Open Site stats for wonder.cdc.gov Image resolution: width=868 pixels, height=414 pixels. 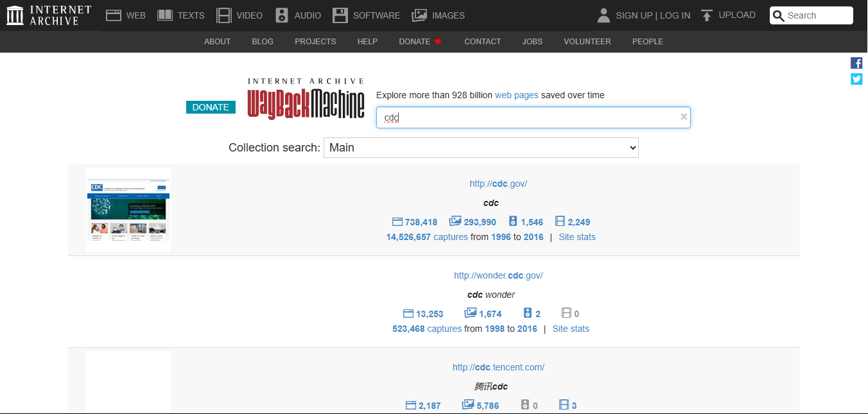click(x=571, y=329)
